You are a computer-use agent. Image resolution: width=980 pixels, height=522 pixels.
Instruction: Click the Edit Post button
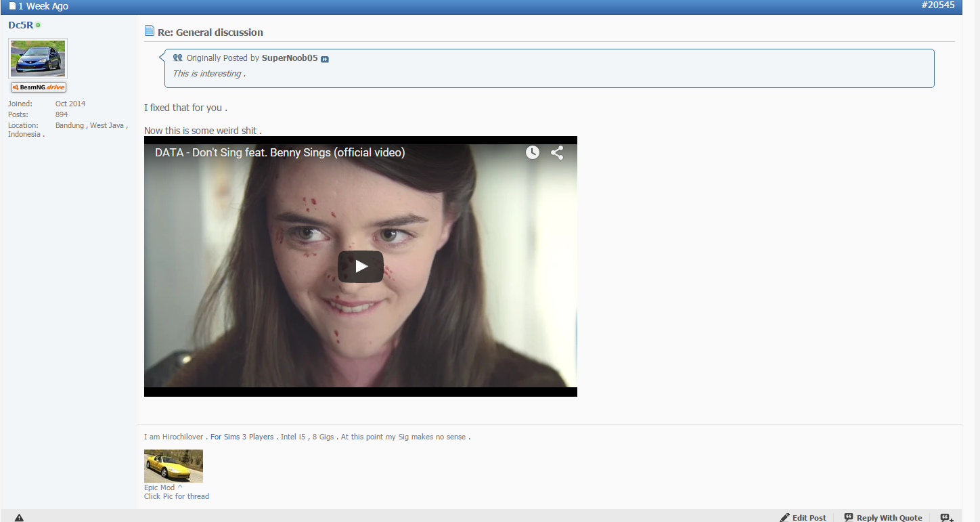pyautogui.click(x=803, y=517)
